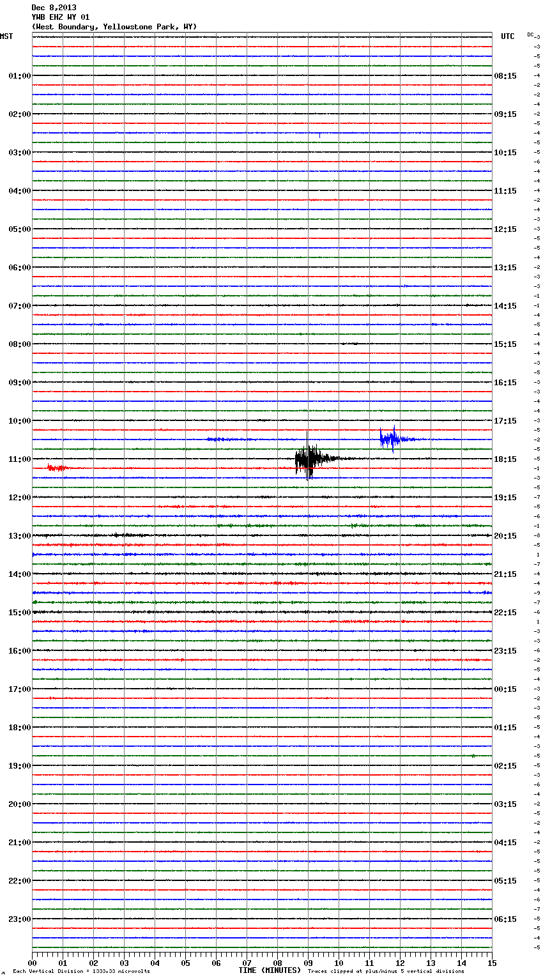Click the '22:00' MST hour label
543x980 pixels.
(x=20, y=881)
